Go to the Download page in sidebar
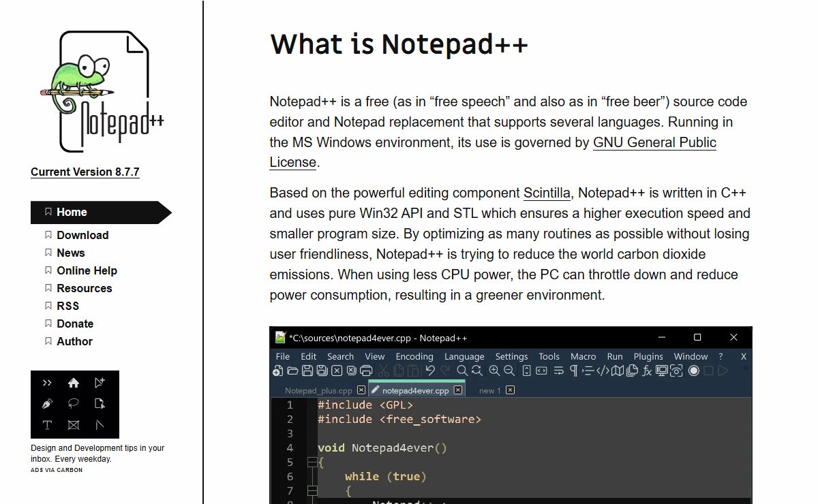Image resolution: width=818 pixels, height=504 pixels. tap(82, 235)
